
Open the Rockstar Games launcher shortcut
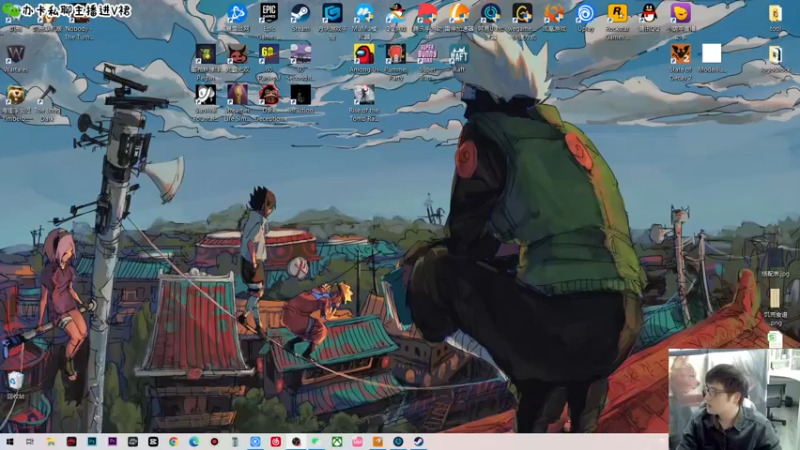pyautogui.click(x=617, y=14)
